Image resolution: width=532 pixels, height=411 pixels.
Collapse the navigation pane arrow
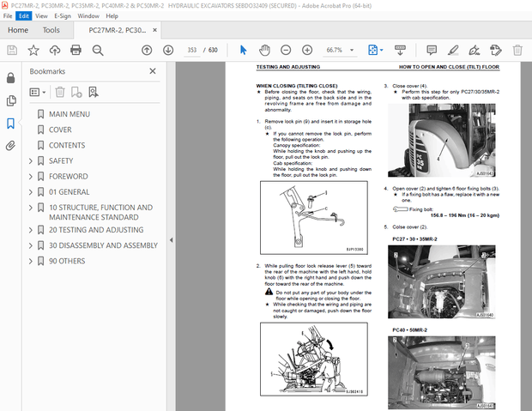coord(172,240)
